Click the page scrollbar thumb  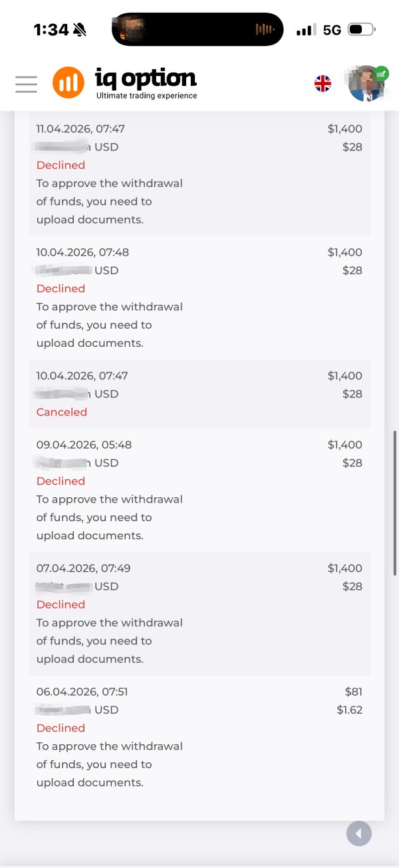[396, 503]
